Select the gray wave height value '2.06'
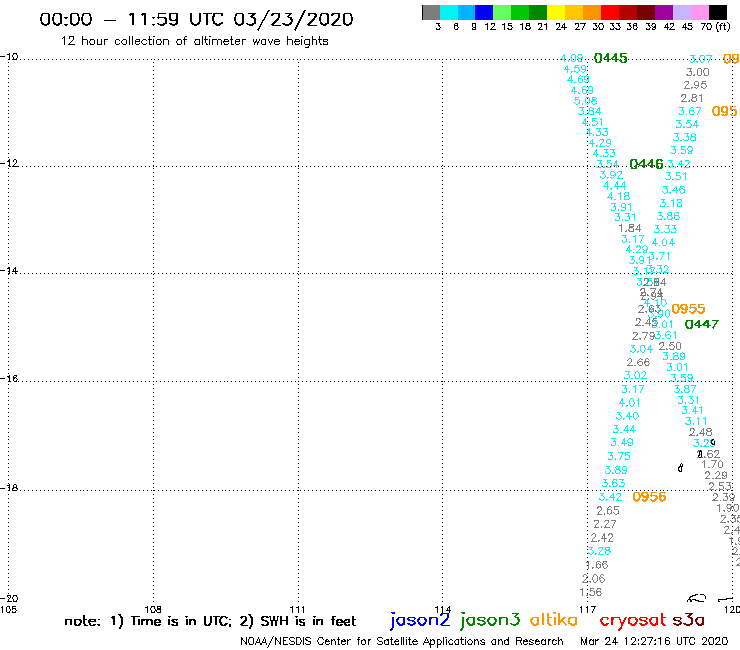Screen dimensions: 740x650 [594, 578]
